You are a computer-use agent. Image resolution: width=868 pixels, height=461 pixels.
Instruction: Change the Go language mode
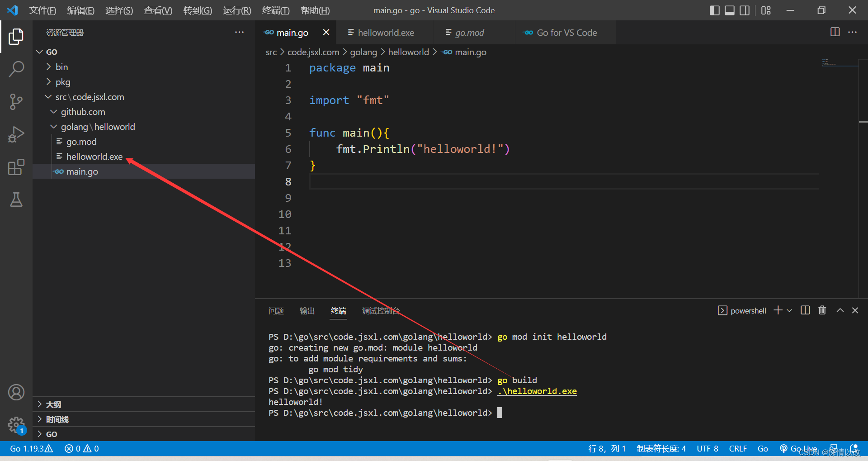click(x=763, y=449)
